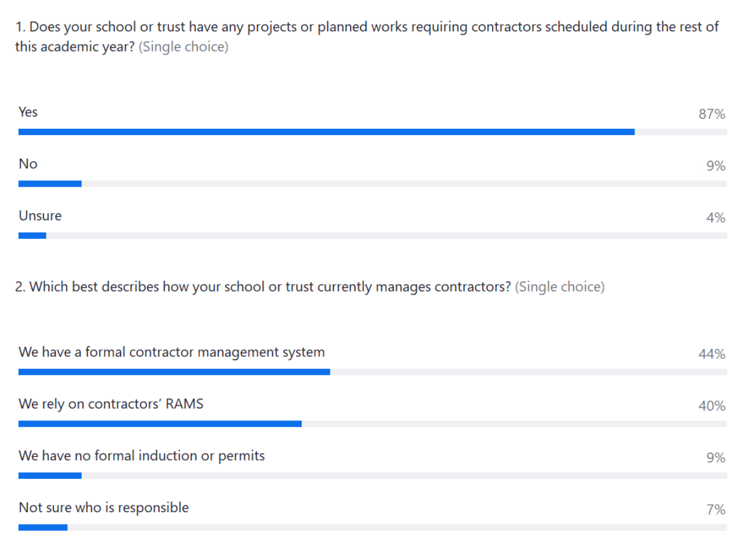Click the 40% result percentage
The height and width of the screenshot is (560, 754).
(711, 407)
